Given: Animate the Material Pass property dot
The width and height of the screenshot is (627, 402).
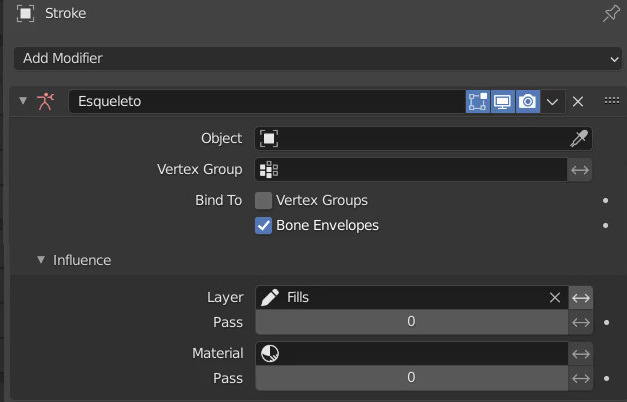Looking at the screenshot, I should [x=607, y=378].
